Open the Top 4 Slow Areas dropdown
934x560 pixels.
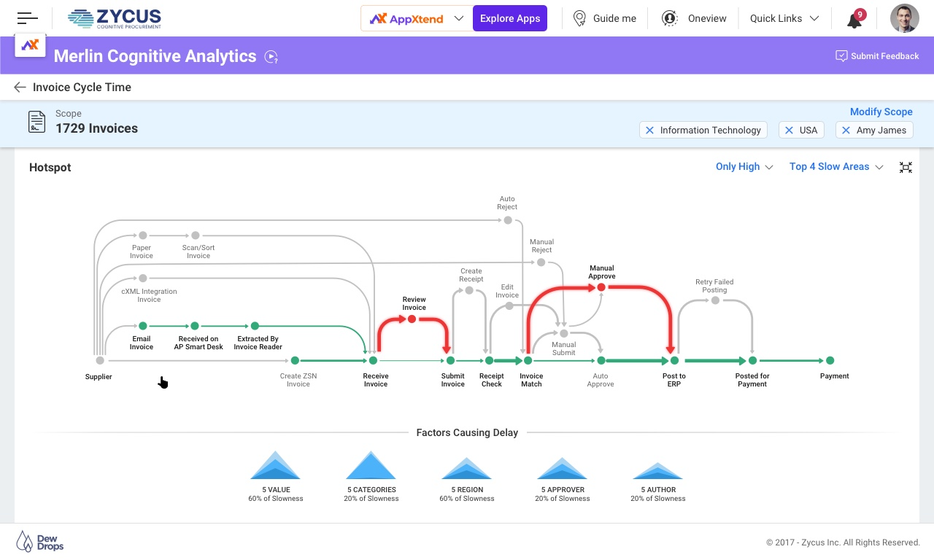pos(835,167)
